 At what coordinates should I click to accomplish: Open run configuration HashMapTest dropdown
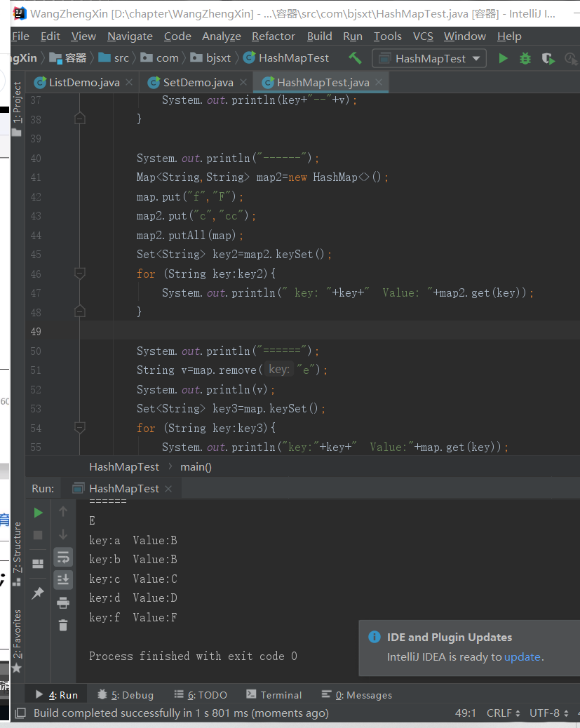pyautogui.click(x=429, y=58)
